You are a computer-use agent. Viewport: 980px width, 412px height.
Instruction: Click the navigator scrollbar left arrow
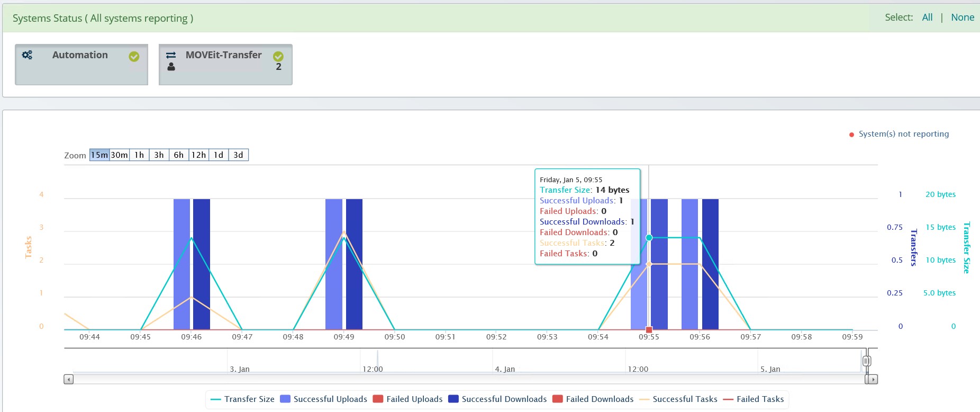pos(69,379)
